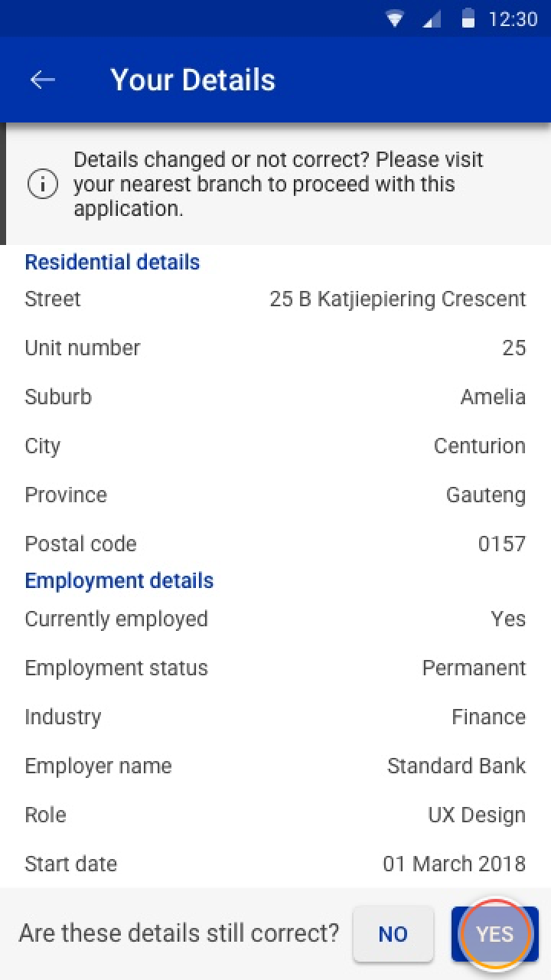Select the Employment details heading
The height and width of the screenshot is (980, 551).
point(119,580)
